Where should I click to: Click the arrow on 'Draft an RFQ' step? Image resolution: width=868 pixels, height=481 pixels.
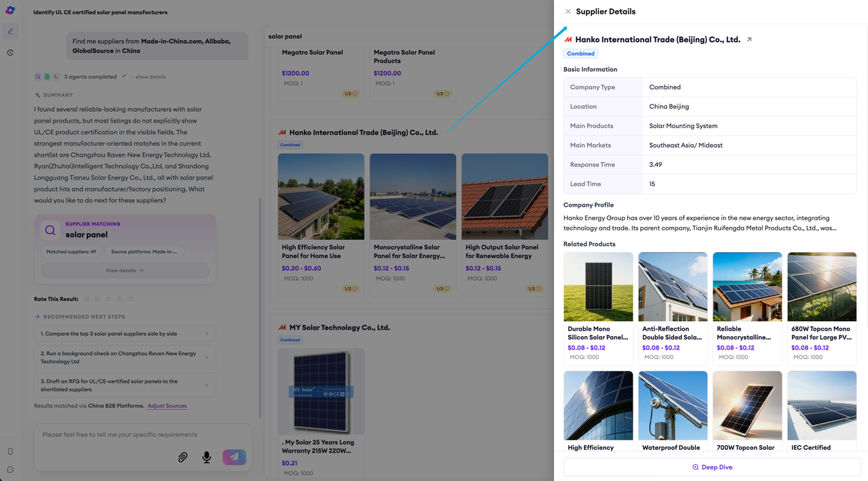click(206, 385)
